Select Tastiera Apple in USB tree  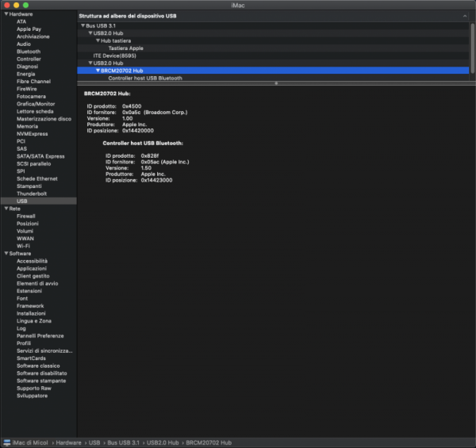click(x=125, y=48)
